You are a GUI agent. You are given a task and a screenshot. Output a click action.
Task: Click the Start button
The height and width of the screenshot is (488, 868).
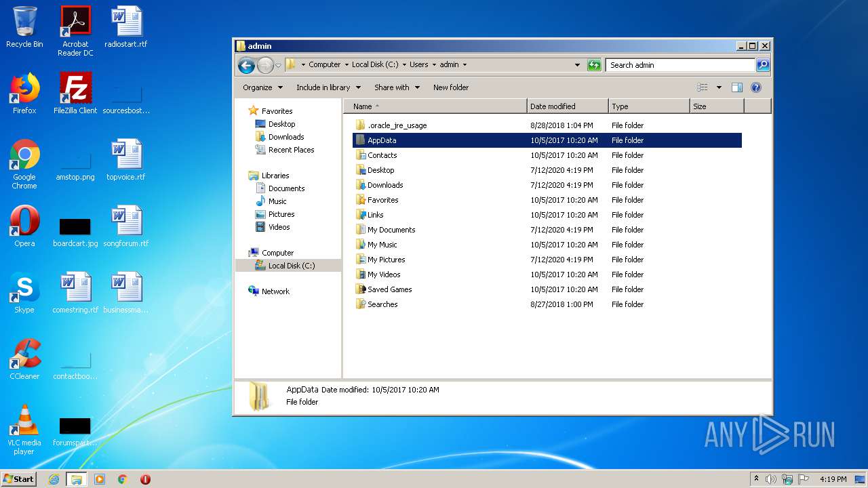pyautogui.click(x=19, y=479)
